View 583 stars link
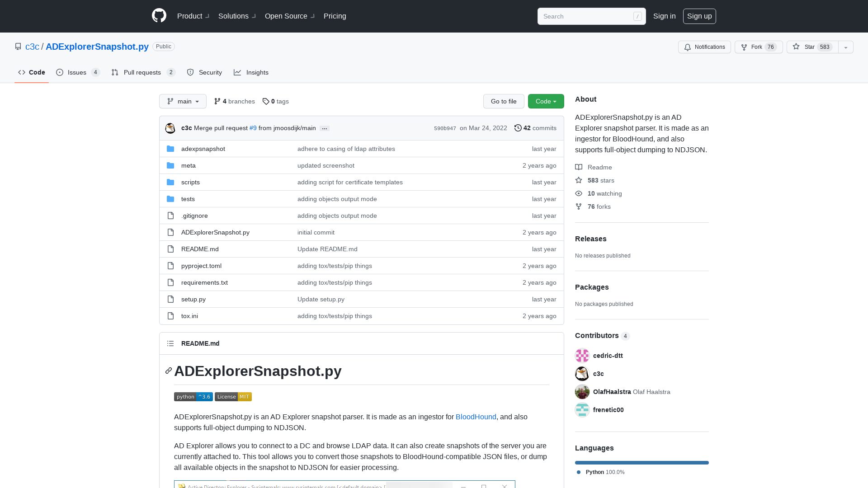This screenshot has height=488, width=868. [594, 180]
